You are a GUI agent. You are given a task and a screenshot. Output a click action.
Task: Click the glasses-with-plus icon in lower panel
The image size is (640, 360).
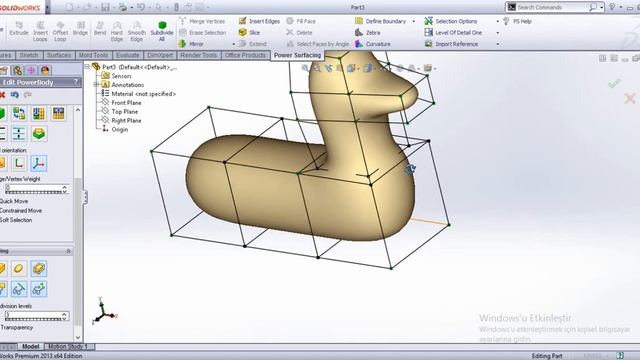(x=39, y=289)
